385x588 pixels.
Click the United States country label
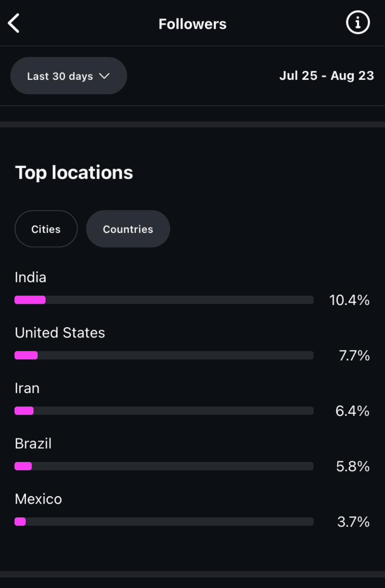click(60, 333)
